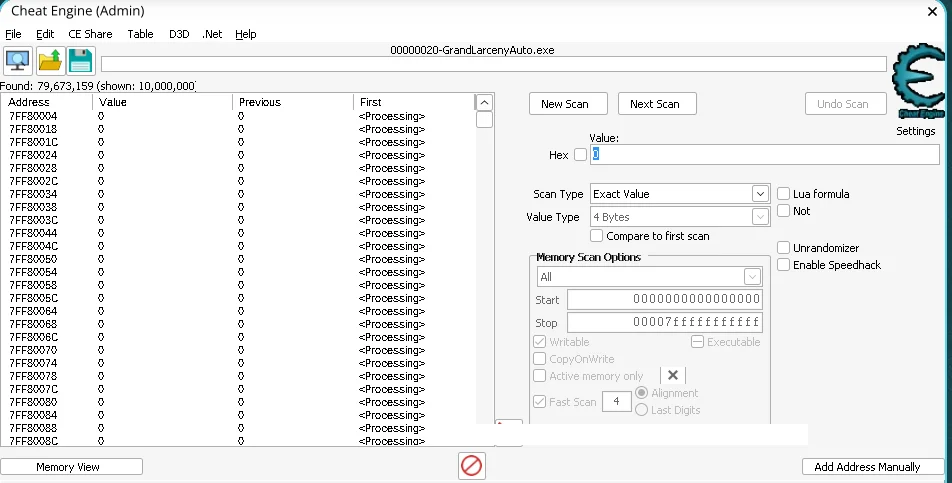Select address row 7FF80024
This screenshot has width=952, height=483.
click(239, 155)
